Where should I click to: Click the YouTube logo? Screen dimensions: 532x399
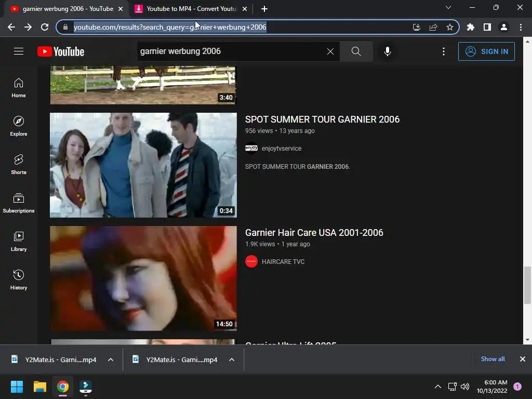[61, 51]
